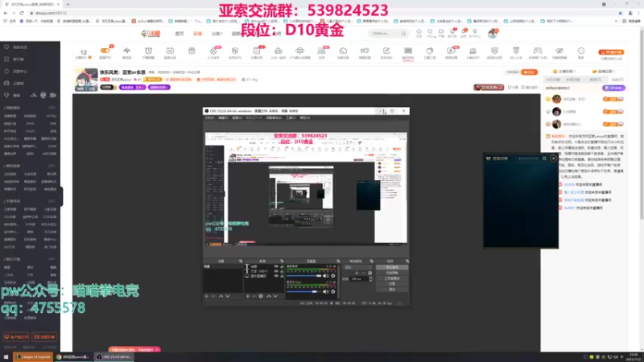Open Windows Start menu
Screen dimensions: 644x362
pyautogui.click(x=6, y=356)
